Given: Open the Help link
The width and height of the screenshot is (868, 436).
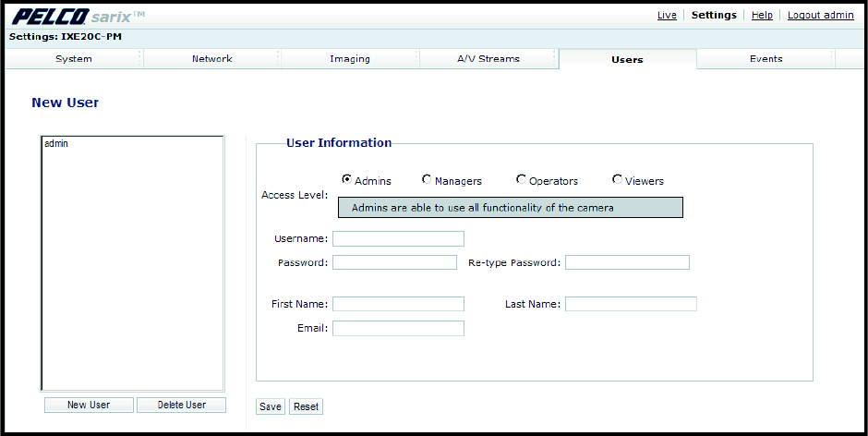Looking at the screenshot, I should pos(762,16).
